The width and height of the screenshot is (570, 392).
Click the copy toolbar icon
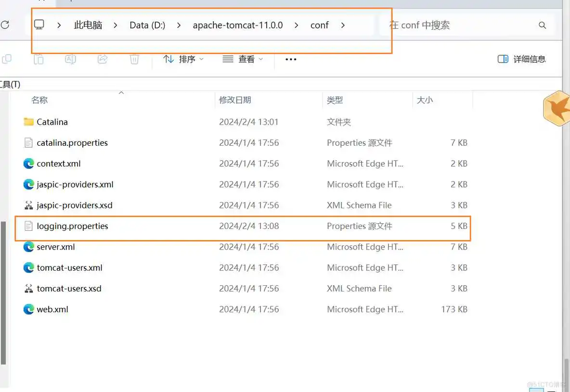click(7, 59)
